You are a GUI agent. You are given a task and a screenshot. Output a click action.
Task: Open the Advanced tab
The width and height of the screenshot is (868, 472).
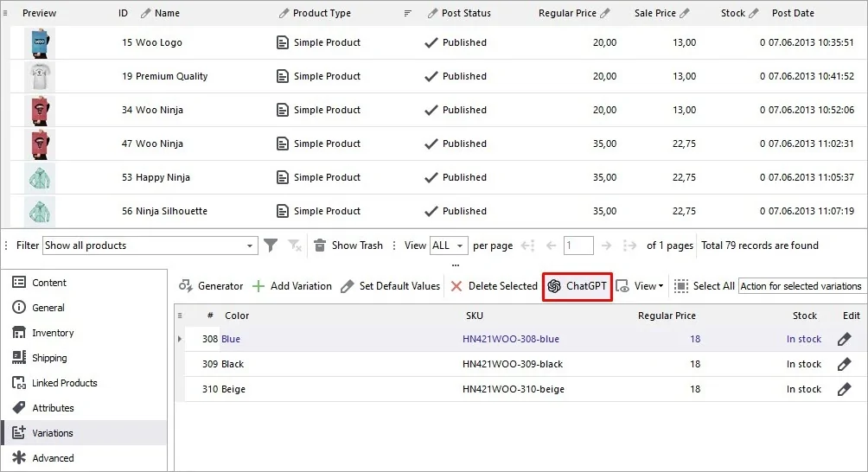coord(84,458)
